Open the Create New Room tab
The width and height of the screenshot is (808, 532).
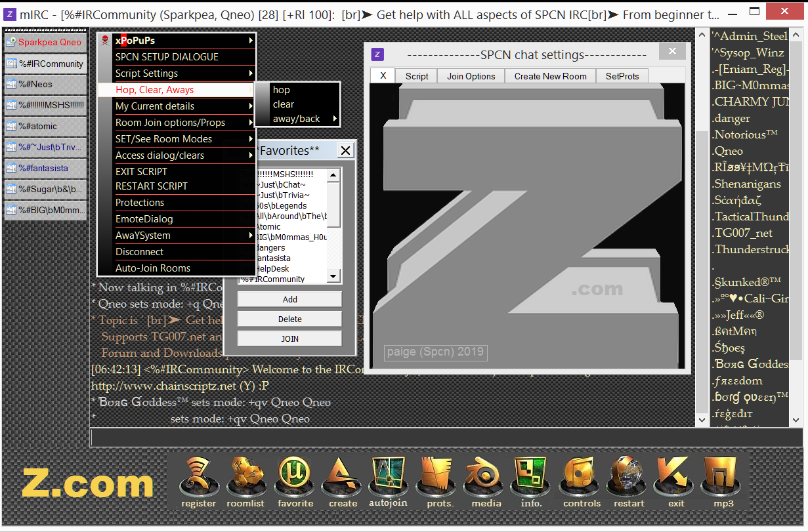pos(551,76)
